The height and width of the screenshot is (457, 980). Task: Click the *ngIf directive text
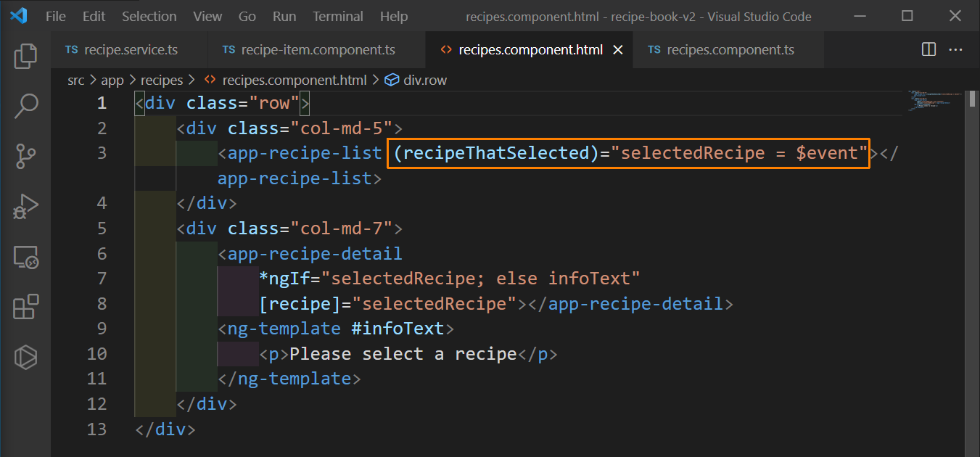(x=284, y=279)
